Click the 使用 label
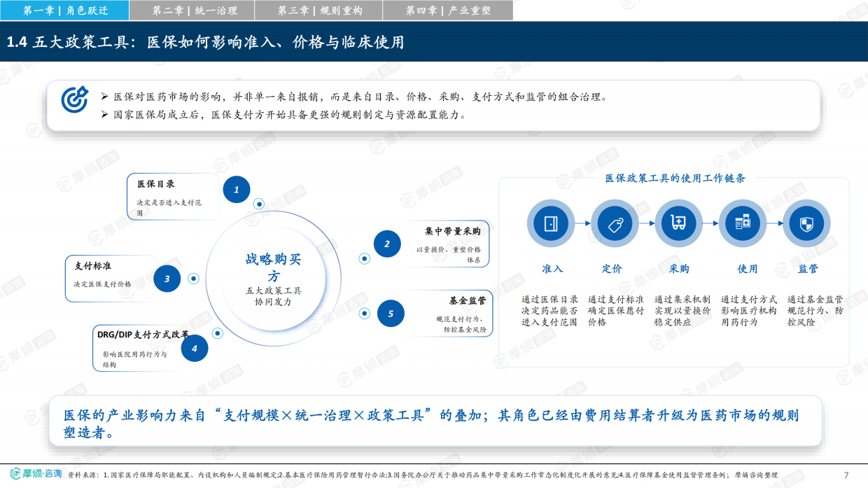The image size is (868, 488). (748, 269)
